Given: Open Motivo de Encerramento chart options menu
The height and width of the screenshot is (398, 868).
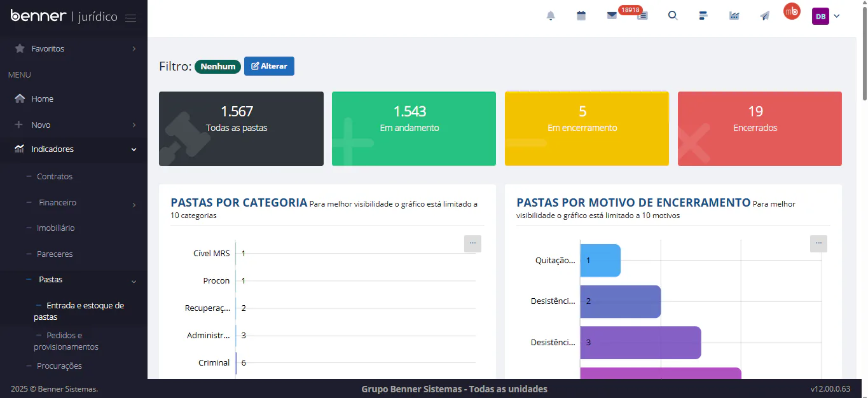Looking at the screenshot, I should pyautogui.click(x=818, y=244).
